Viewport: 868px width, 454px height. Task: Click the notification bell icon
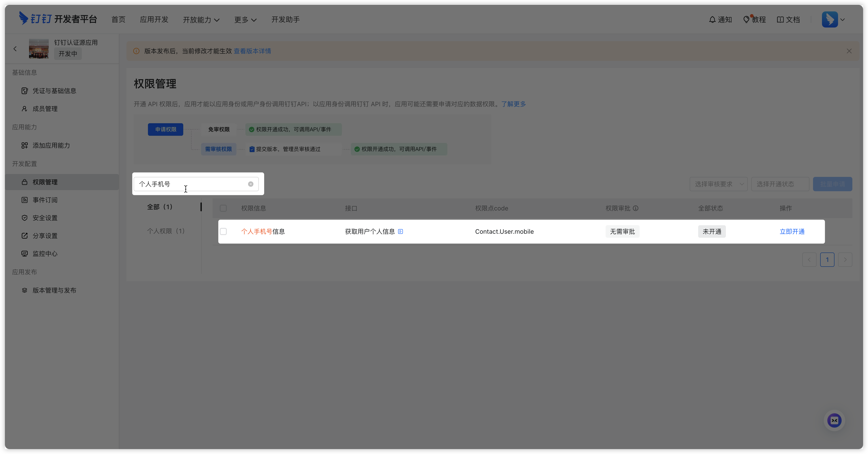[712, 19]
